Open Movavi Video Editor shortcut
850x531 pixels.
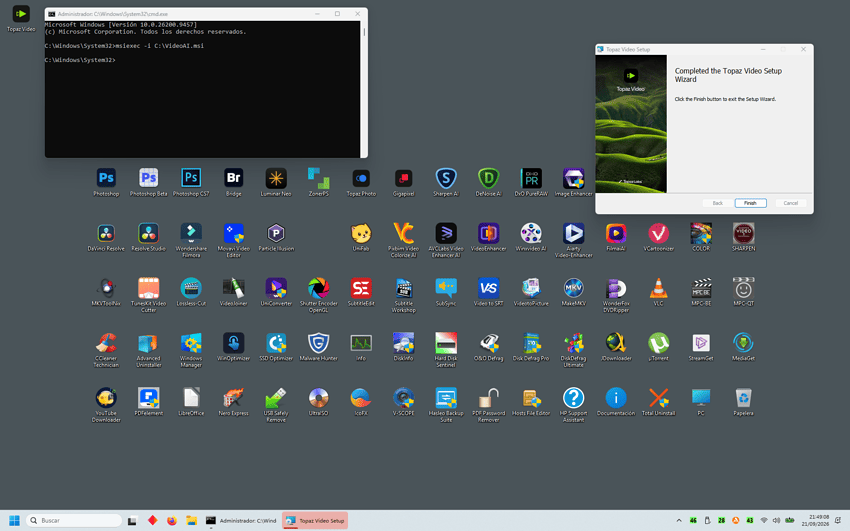[234, 241]
